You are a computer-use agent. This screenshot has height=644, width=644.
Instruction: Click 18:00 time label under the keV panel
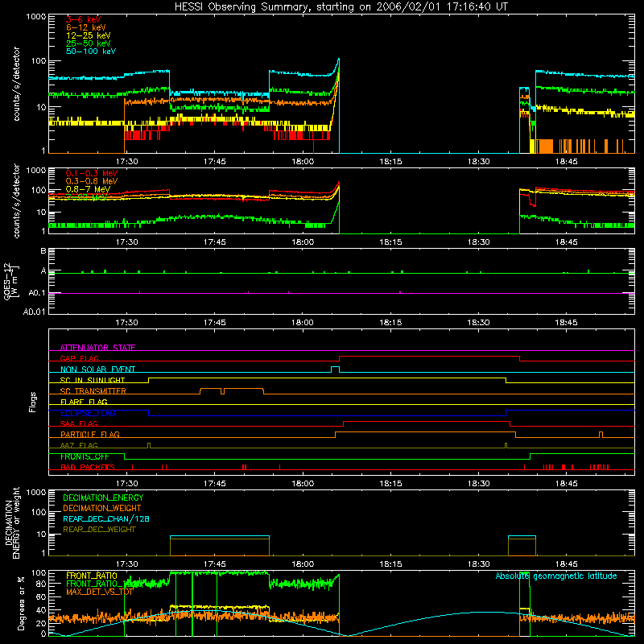303,162
